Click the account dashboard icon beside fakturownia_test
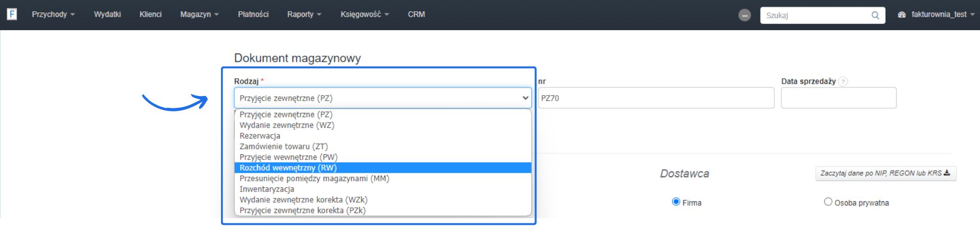The height and width of the screenshot is (235, 980). (x=902, y=15)
